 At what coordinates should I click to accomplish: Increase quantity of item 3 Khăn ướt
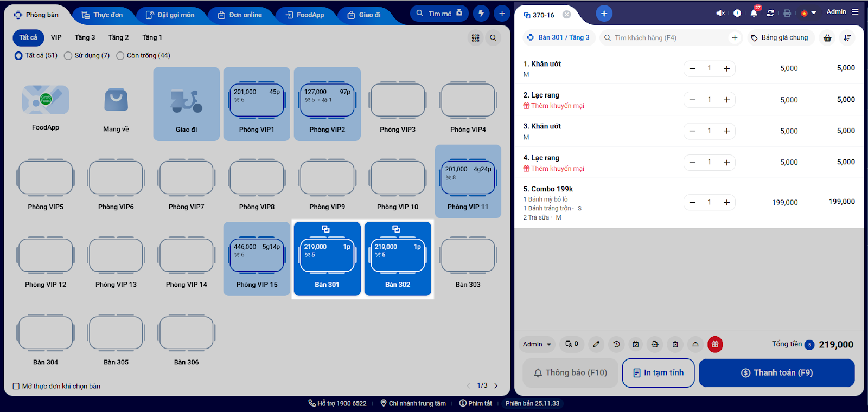tap(726, 131)
